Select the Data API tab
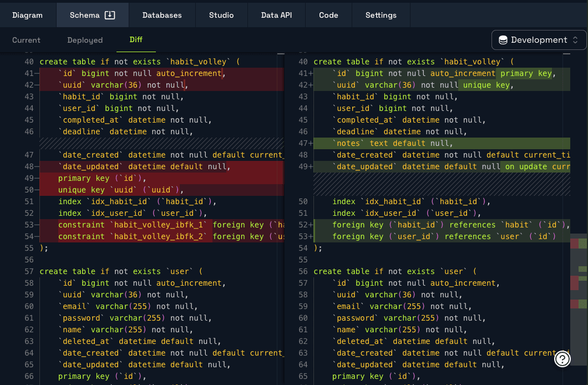 pos(276,15)
